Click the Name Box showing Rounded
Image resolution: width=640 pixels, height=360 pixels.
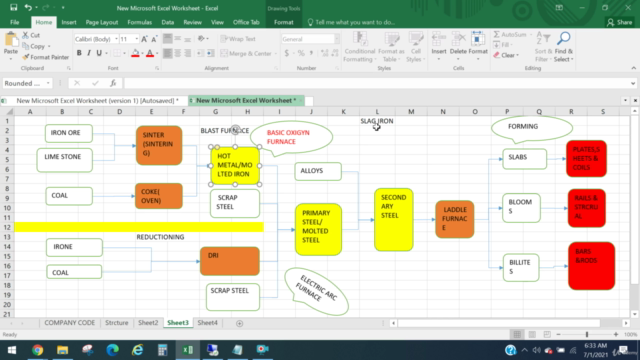[27, 83]
